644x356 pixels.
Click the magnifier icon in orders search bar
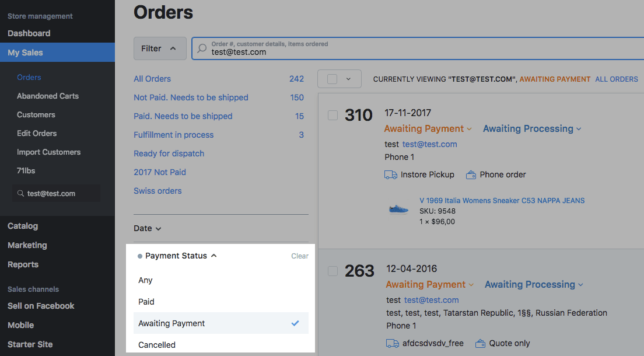[x=202, y=48]
